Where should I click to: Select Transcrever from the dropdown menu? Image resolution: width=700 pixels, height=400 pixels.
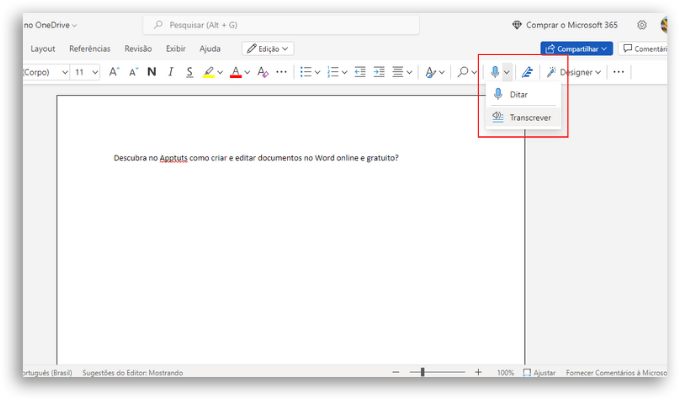(x=523, y=117)
